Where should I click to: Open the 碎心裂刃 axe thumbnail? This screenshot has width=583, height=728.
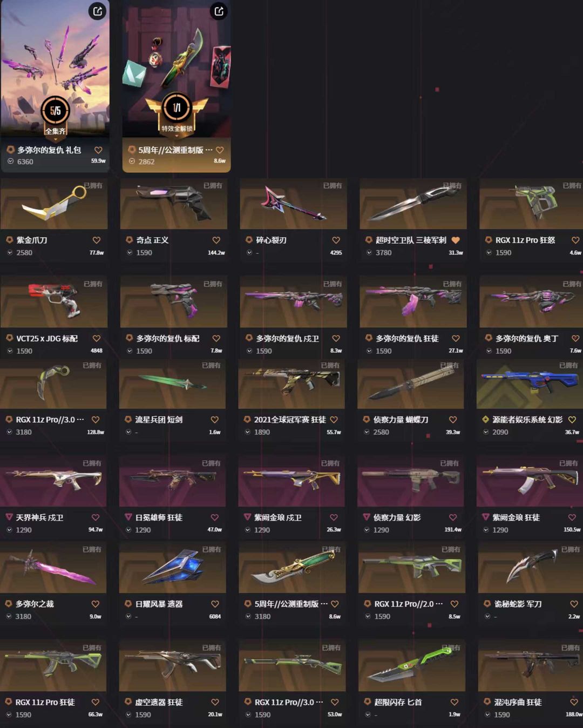[293, 205]
